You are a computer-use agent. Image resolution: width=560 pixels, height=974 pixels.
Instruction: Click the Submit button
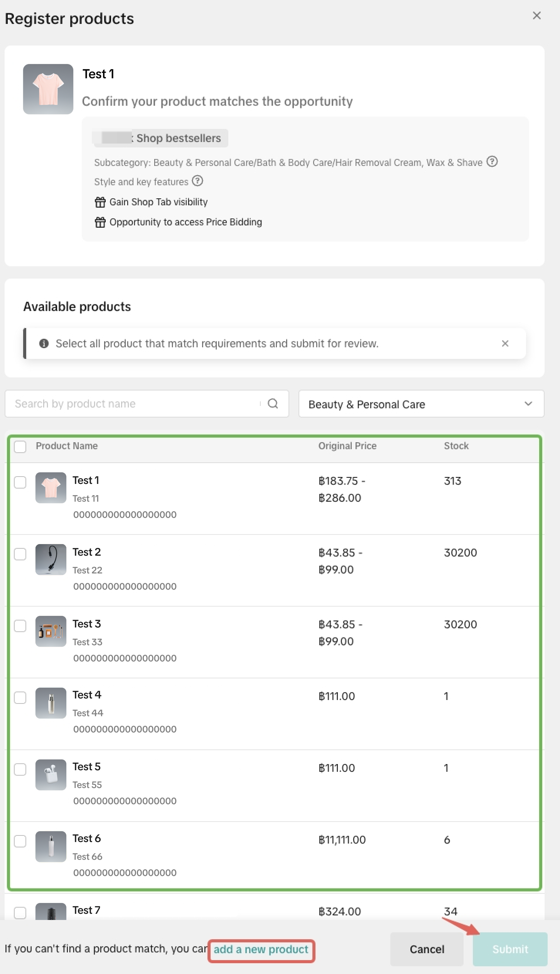point(510,949)
